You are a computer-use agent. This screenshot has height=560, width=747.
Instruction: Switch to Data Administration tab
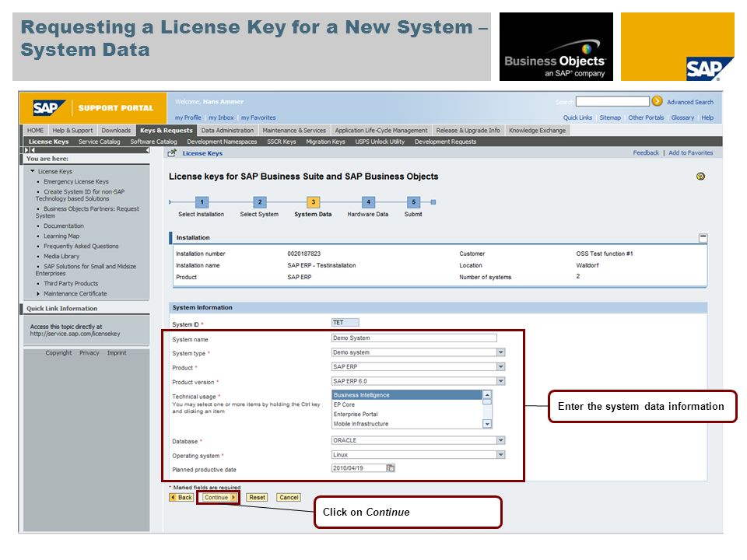coord(227,131)
